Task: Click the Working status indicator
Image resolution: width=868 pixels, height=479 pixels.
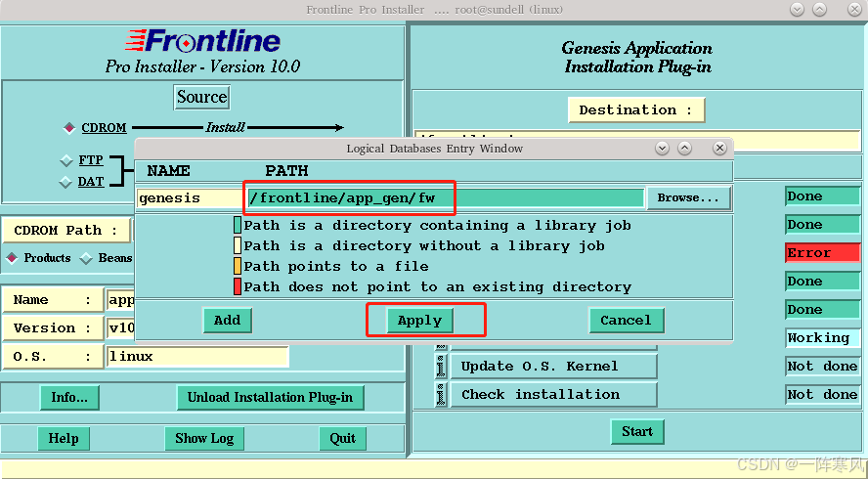Action: (x=823, y=338)
